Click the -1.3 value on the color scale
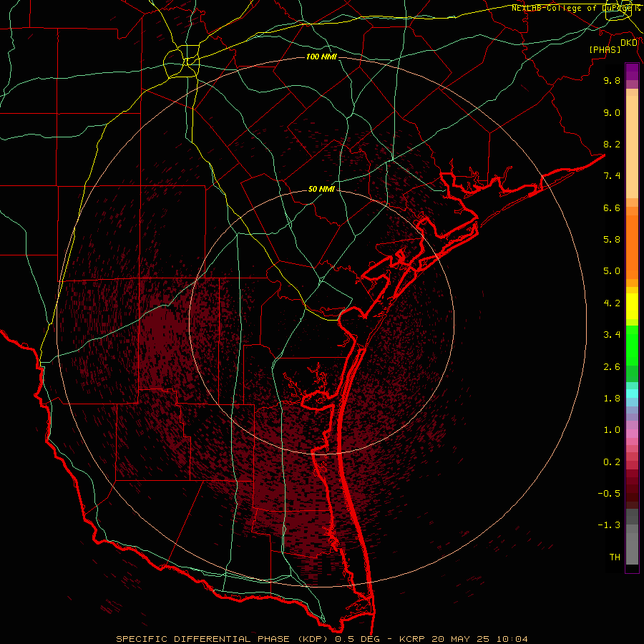Screen dimensions: 644x644 click(x=609, y=525)
